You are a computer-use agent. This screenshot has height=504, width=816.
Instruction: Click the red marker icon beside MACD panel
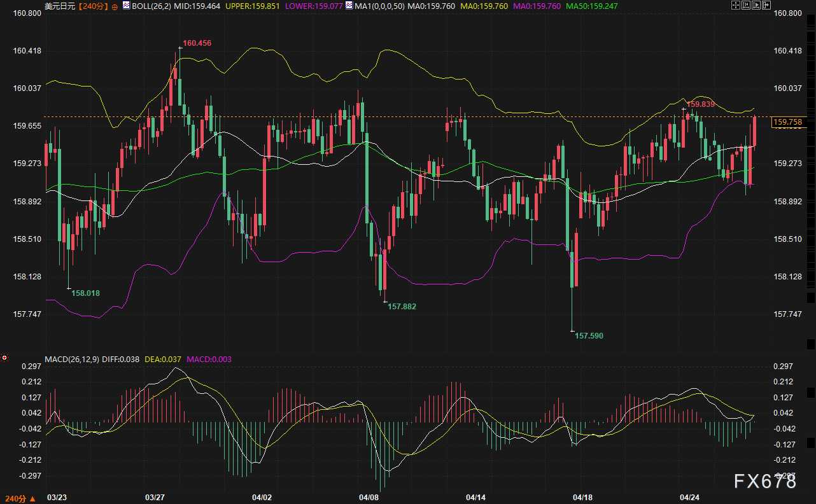click(4, 358)
